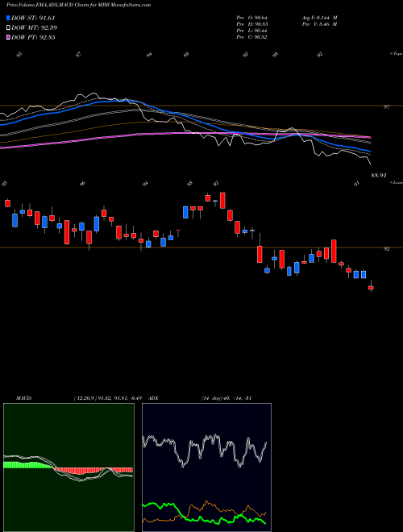The height and width of the screenshot is (532, 403).
Task: Click the 'Pre H: 90.85' value
Action: (251, 24)
